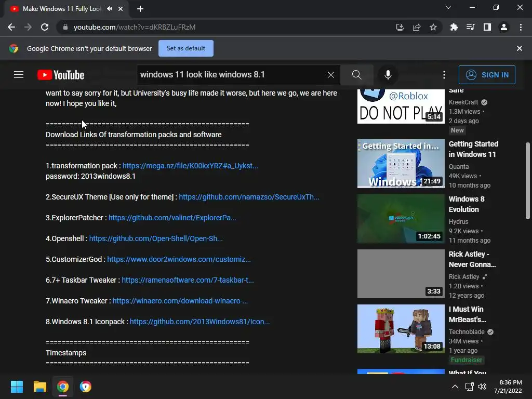532x399 pixels.
Task: Open File Explorer from the taskbar
Action: 39,387
